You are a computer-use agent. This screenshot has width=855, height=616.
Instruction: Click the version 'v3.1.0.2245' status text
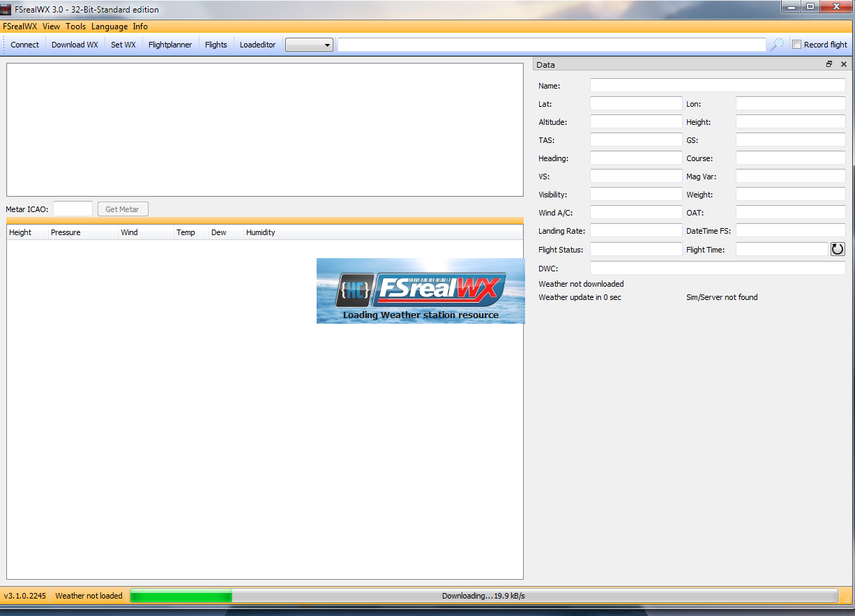(x=25, y=596)
